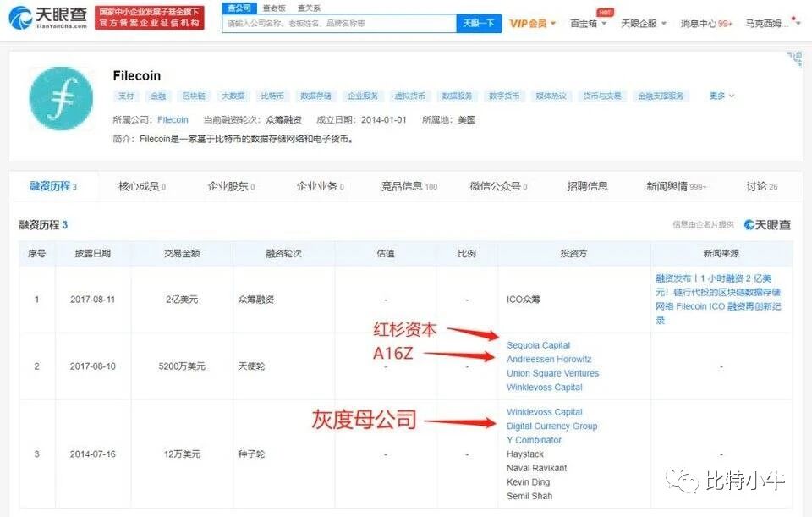Click the Digital Currency Group investor link
812x517 pixels.
coord(552,426)
